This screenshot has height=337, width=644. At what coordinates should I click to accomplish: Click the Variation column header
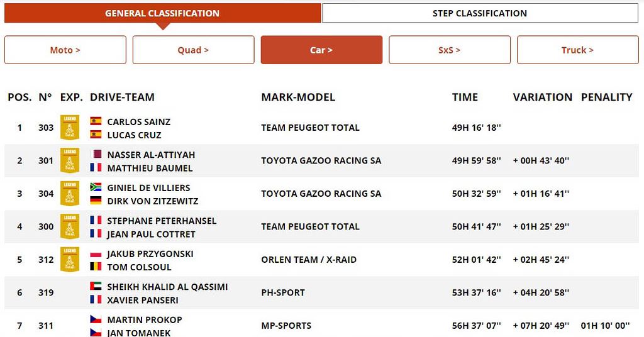pos(542,97)
